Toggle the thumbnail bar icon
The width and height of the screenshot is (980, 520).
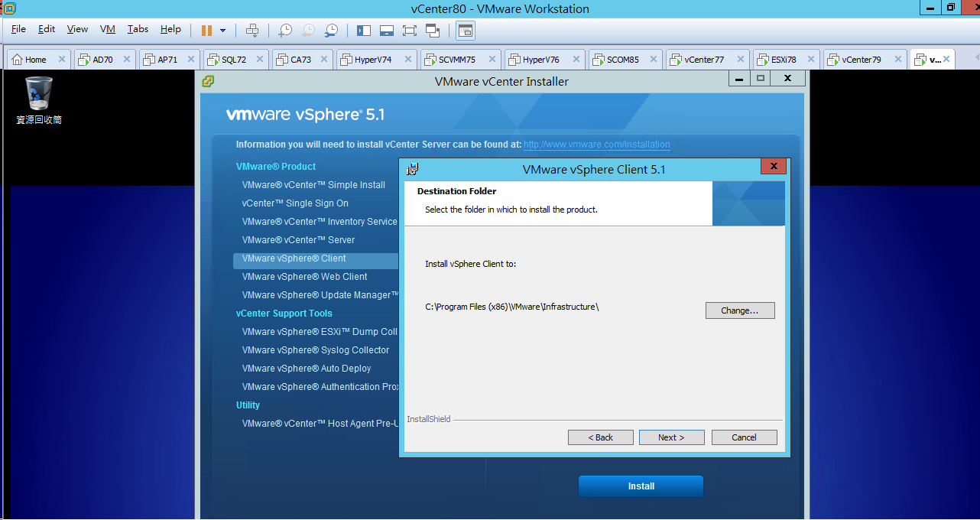pos(387,31)
